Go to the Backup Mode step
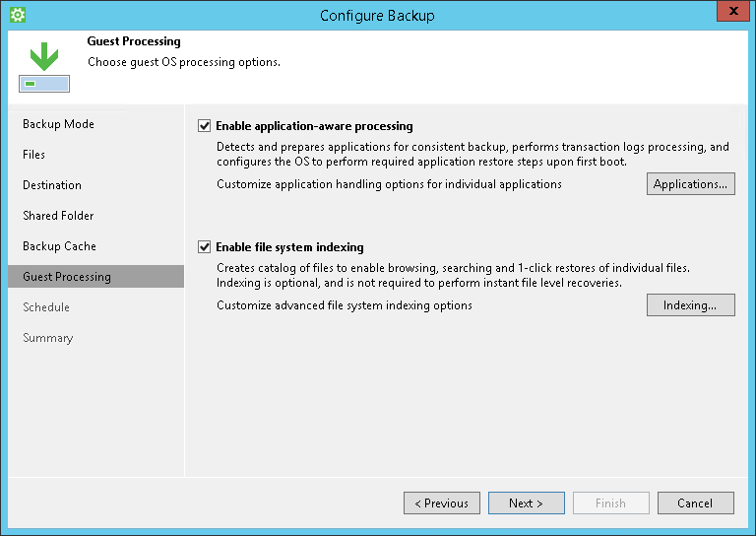Screen dimensions: 756x536 [58, 124]
